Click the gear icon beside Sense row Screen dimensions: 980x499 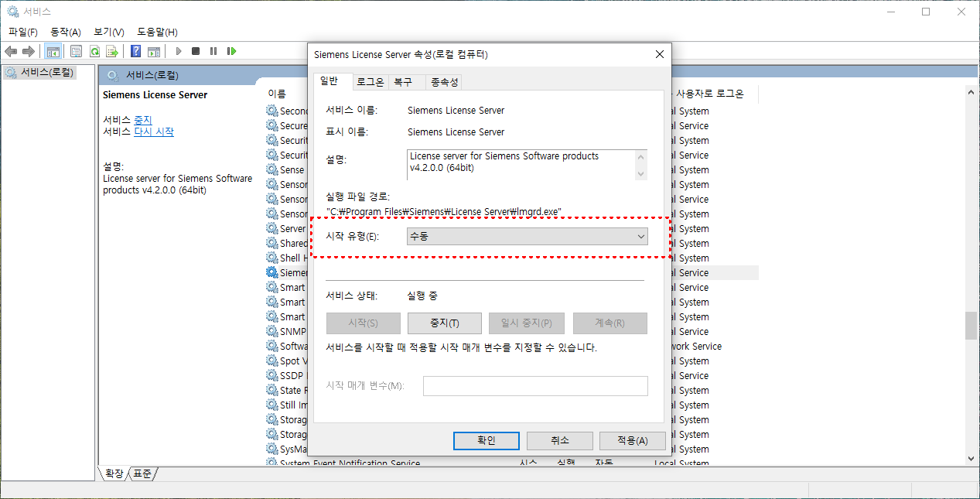(271, 169)
